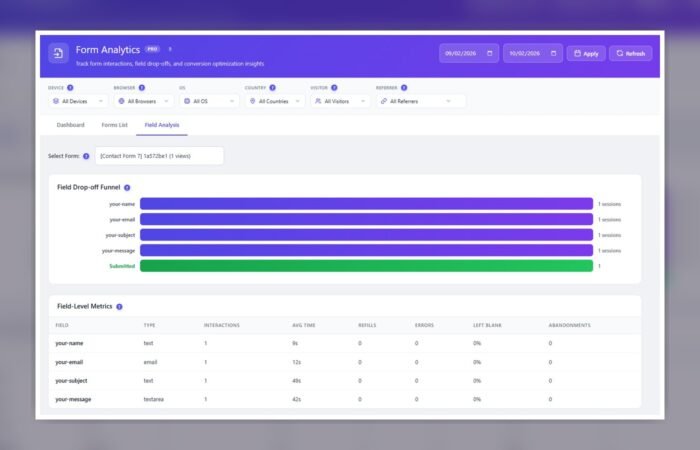Viewport: 700px width, 450px height.
Task: Switch to the Dashboard tab
Action: click(71, 125)
